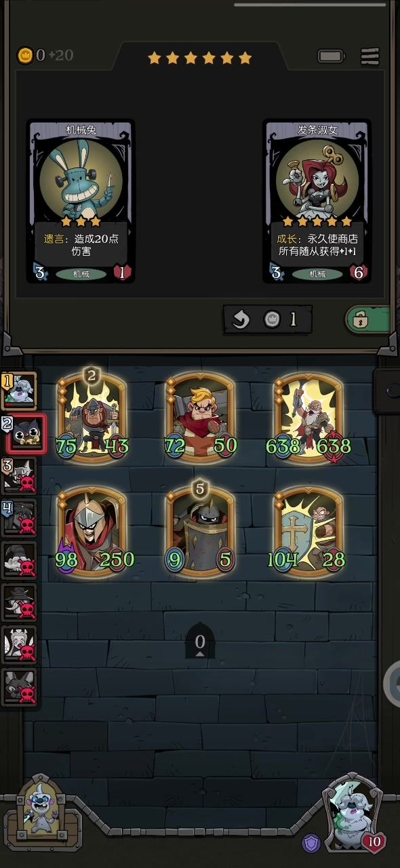400x868 pixels.
Task: Open the hamburger menu icon
Action: [x=370, y=56]
